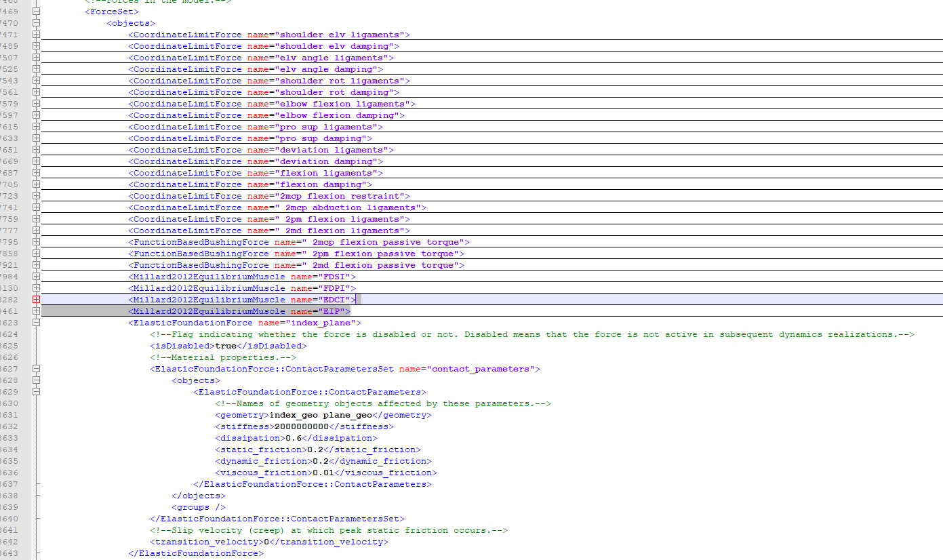The height and width of the screenshot is (560, 943).
Task: Click the "<groups />" tag line
Action: tap(199, 507)
